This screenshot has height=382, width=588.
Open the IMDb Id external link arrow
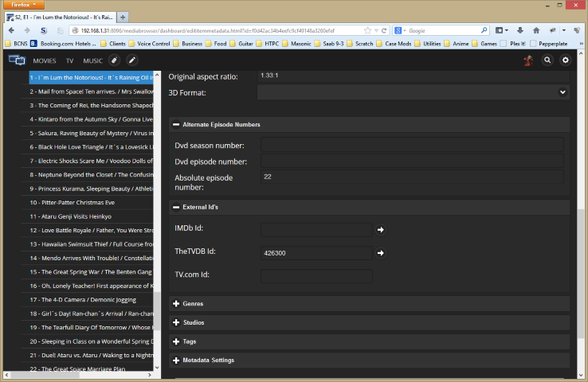pos(381,230)
